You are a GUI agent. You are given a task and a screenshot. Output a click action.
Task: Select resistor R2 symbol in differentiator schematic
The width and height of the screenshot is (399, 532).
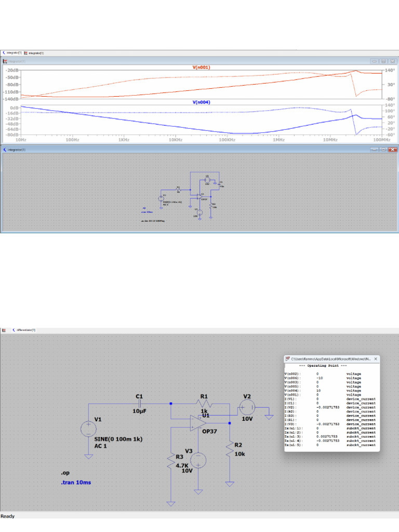pyautogui.click(x=230, y=449)
